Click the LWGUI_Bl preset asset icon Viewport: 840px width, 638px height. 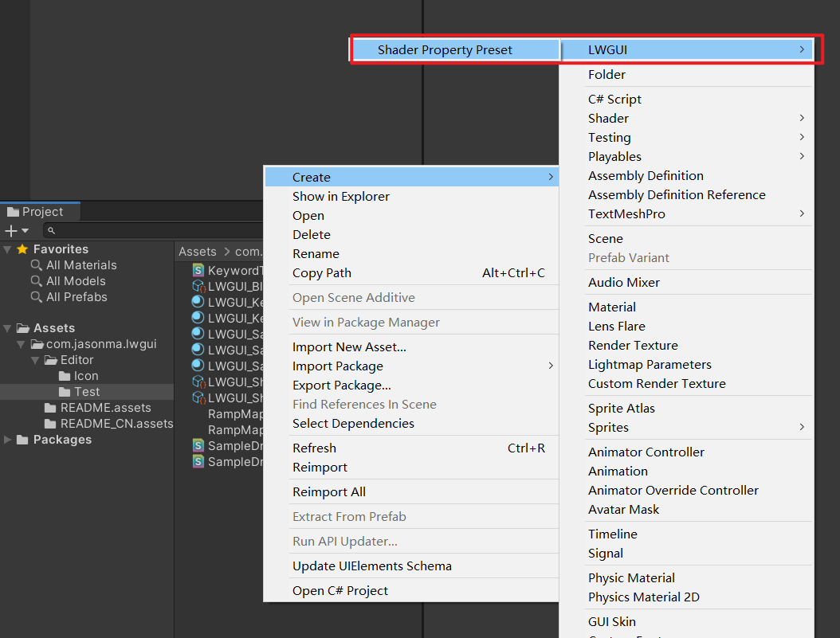click(x=198, y=287)
